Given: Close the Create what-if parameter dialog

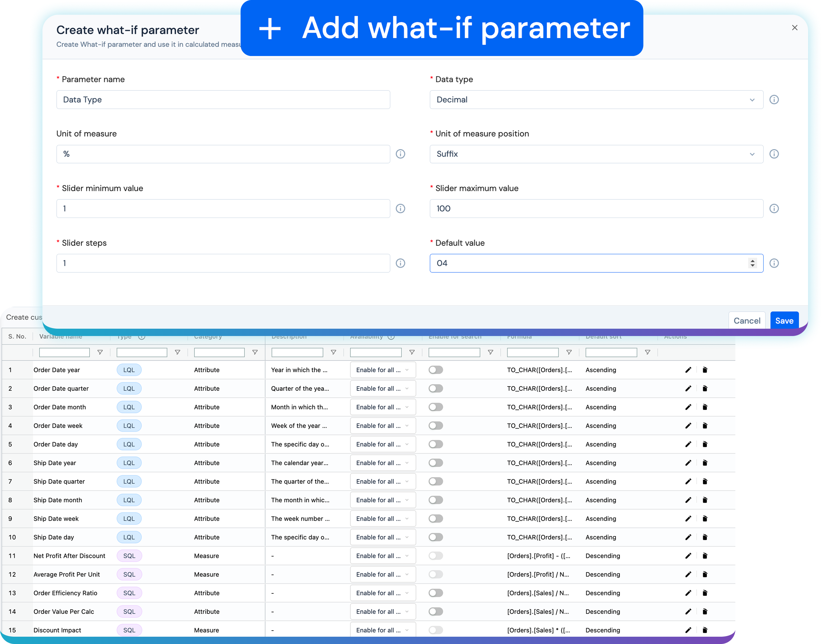Looking at the screenshot, I should click(794, 27).
